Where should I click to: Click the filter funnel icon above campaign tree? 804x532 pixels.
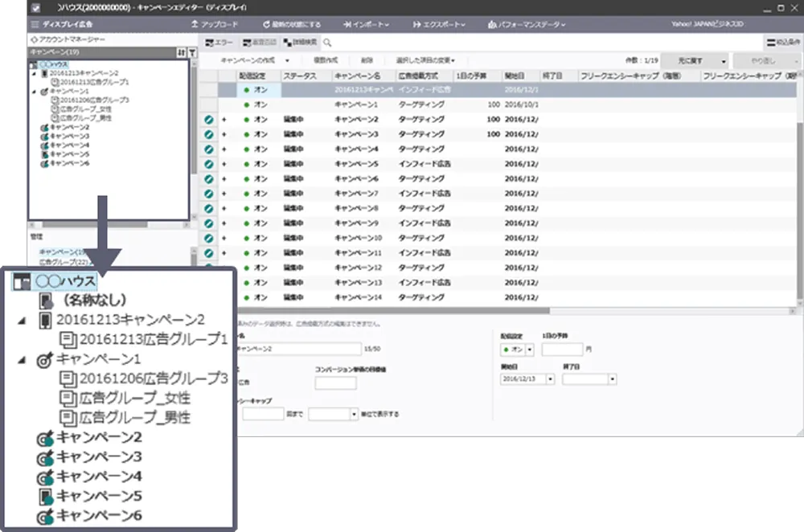(x=193, y=51)
